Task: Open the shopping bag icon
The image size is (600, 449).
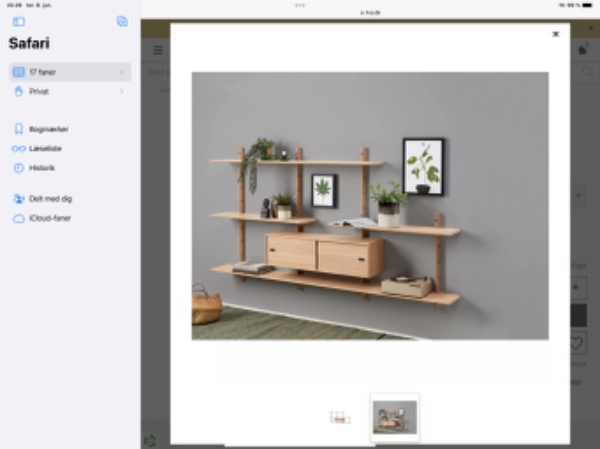Action: 584,50
